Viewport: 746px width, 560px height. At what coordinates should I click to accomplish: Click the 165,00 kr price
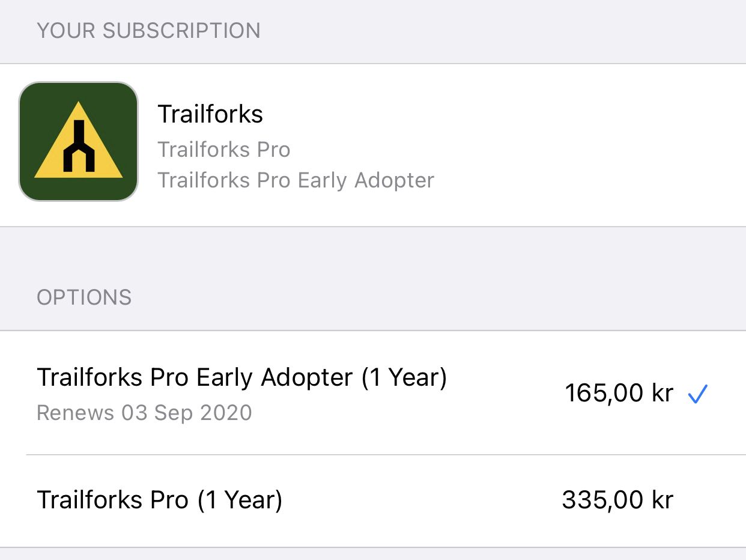(619, 394)
